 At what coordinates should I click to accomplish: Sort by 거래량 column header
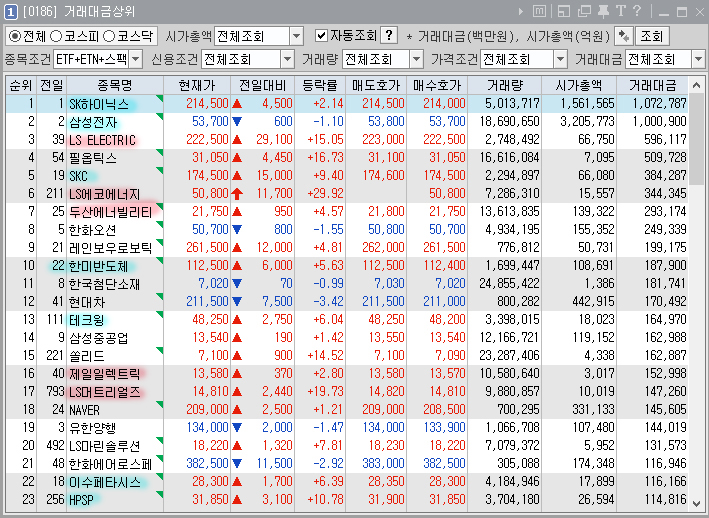[505, 85]
